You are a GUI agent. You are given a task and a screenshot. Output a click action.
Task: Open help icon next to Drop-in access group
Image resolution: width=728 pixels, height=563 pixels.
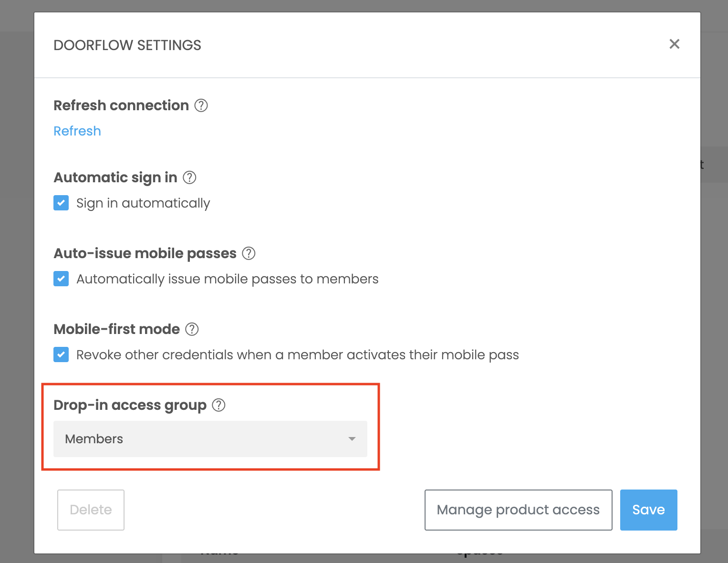coord(218,405)
